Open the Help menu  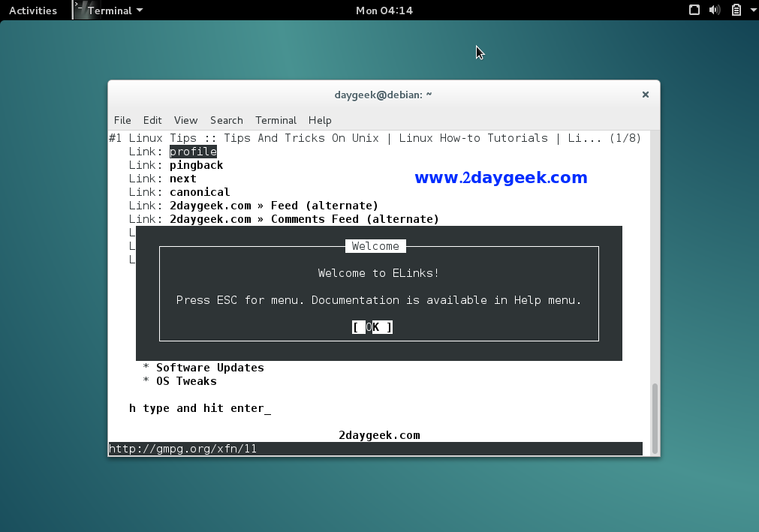click(x=320, y=120)
